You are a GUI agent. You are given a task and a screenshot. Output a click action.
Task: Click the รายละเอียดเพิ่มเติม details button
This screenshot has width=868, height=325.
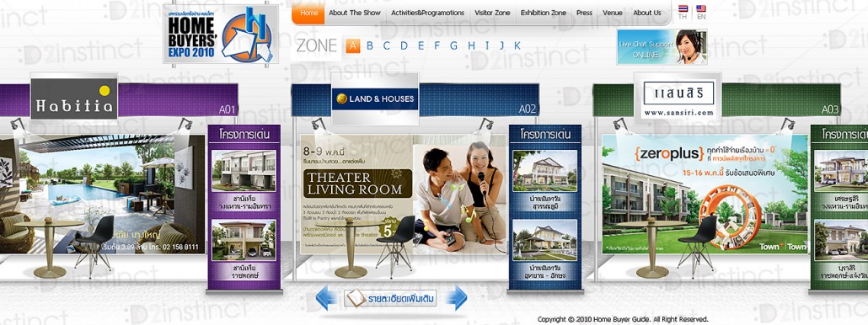[390, 298]
